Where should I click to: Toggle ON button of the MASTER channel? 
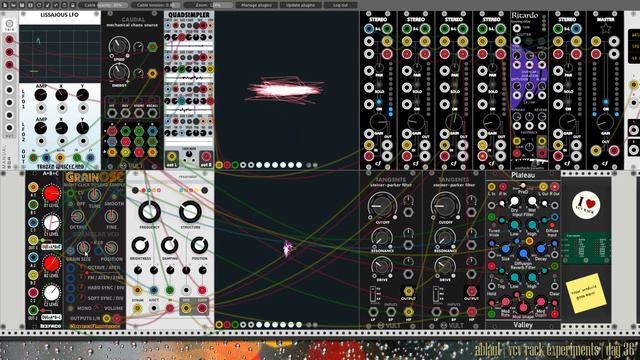coord(606,102)
